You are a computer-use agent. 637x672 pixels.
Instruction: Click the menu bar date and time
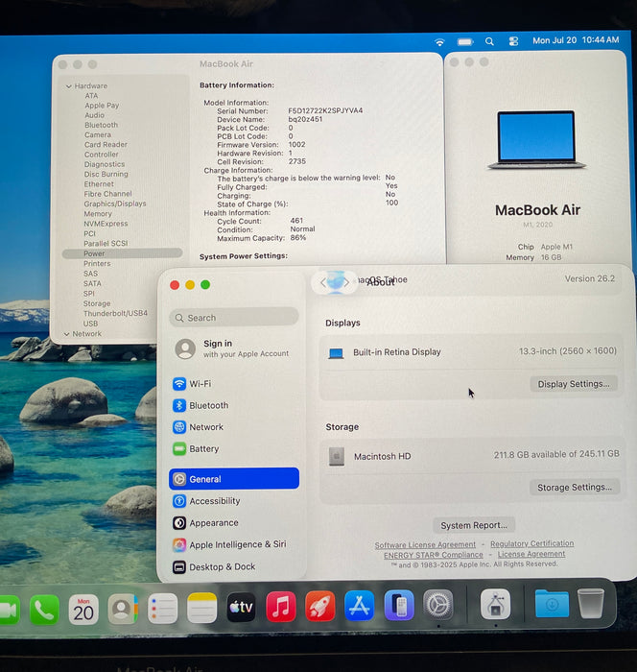pyautogui.click(x=576, y=40)
